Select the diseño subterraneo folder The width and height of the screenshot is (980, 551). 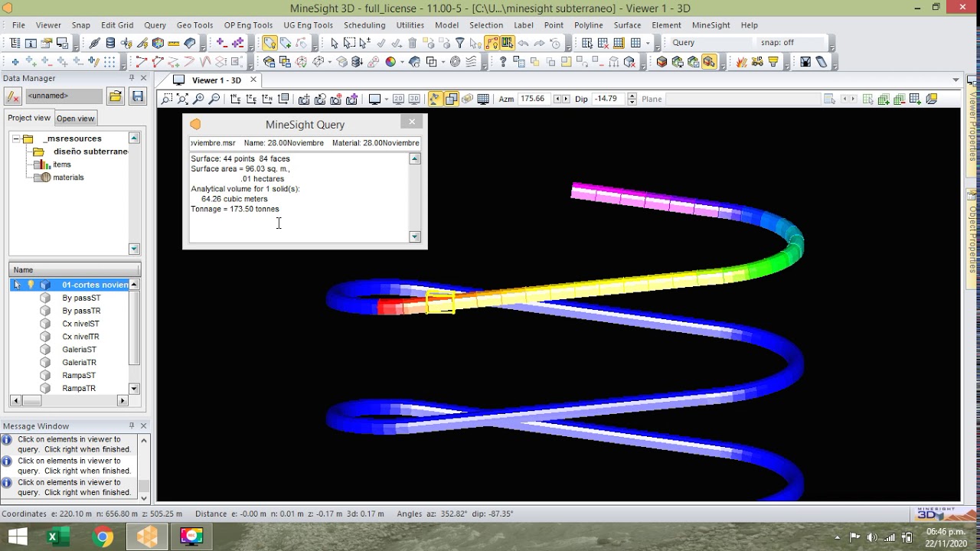(x=90, y=152)
